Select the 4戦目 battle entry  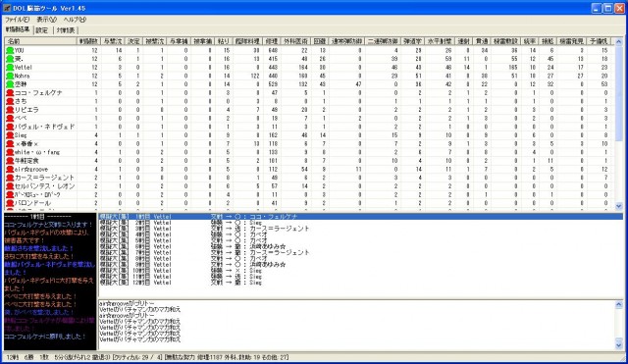[361, 234]
